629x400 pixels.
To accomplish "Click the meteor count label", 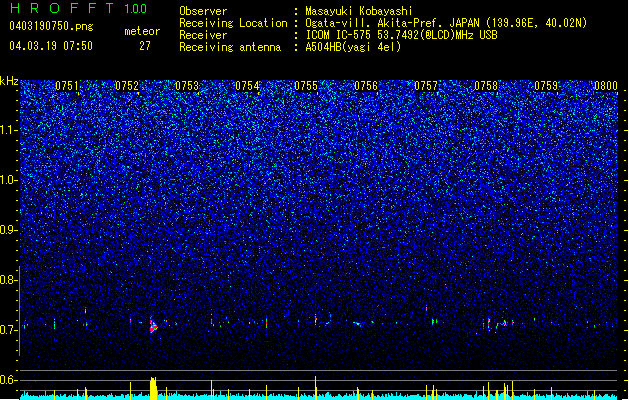I will pos(142,31).
